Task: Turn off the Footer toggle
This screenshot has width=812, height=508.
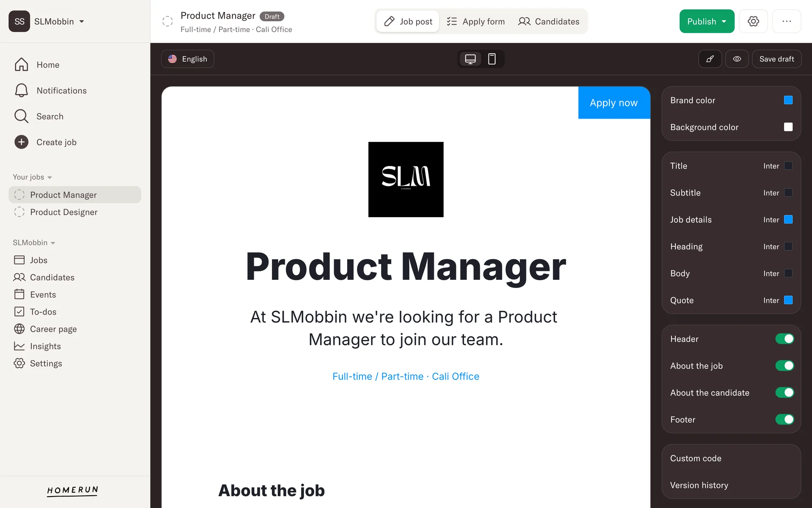Action: pos(785,420)
